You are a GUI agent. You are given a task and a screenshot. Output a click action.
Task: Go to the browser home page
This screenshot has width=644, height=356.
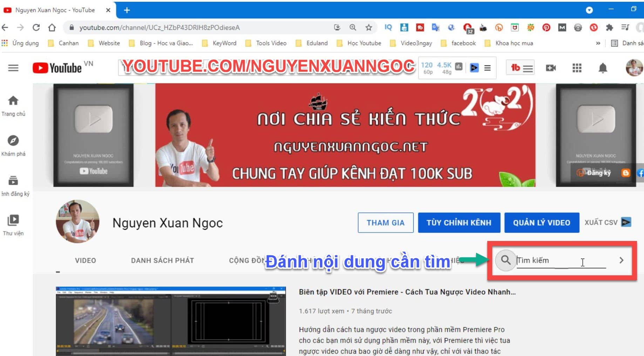(52, 27)
